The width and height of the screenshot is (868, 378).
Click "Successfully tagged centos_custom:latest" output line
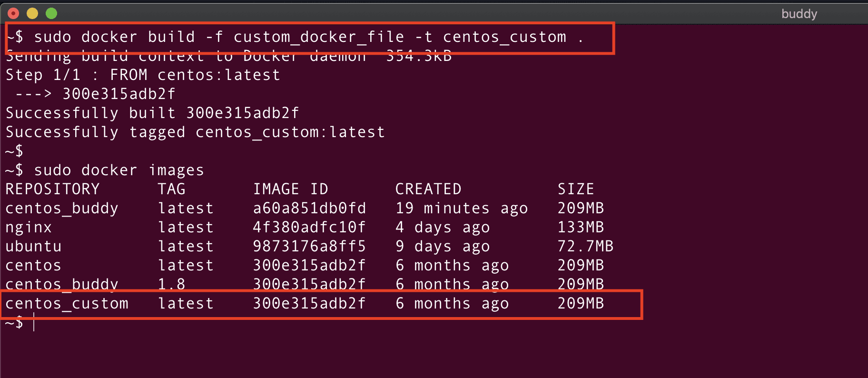coord(195,132)
